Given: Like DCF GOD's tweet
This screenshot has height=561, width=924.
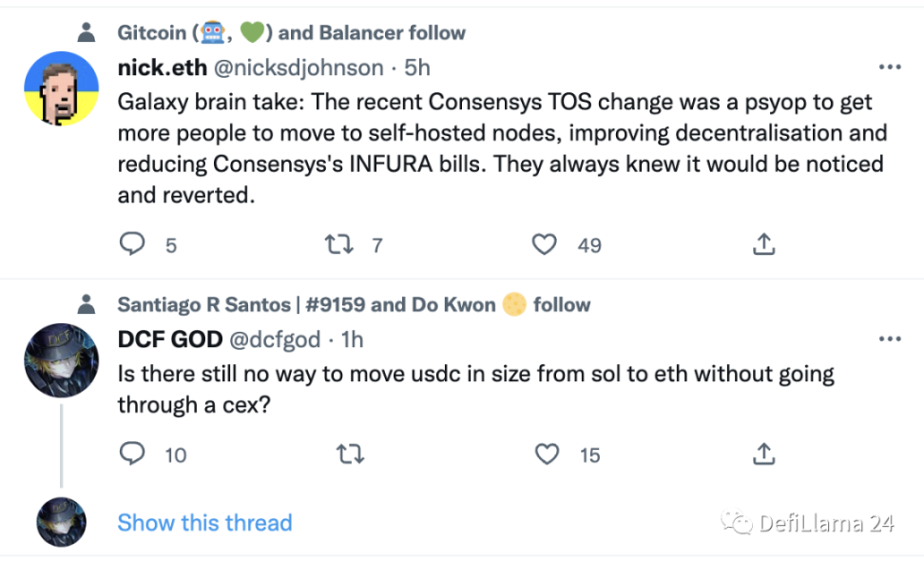Looking at the screenshot, I should 547,455.
